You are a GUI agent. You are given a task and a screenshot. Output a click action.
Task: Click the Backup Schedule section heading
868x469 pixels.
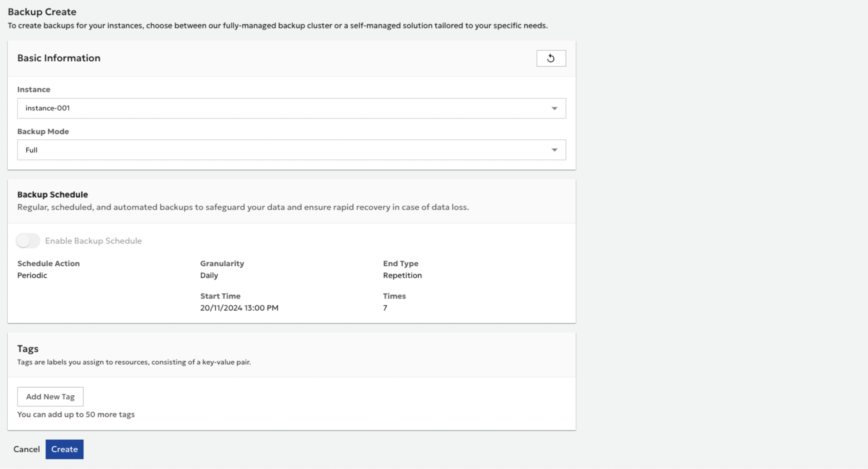[52, 194]
